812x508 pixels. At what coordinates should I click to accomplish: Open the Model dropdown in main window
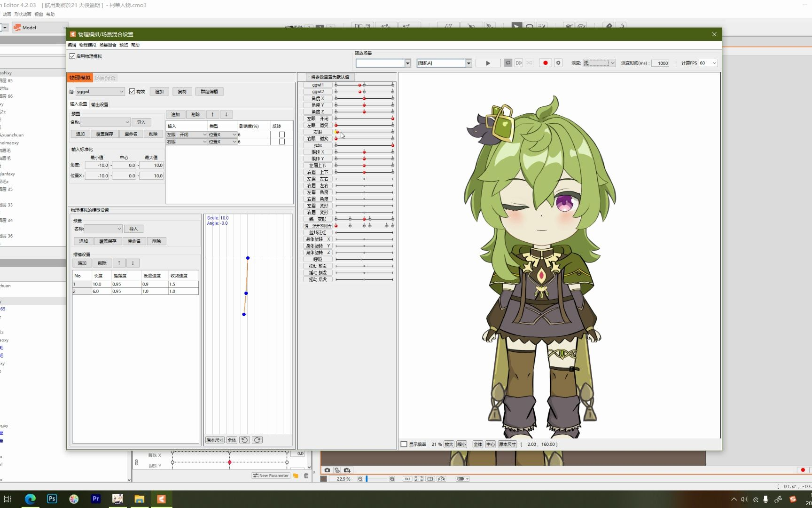click(40, 28)
